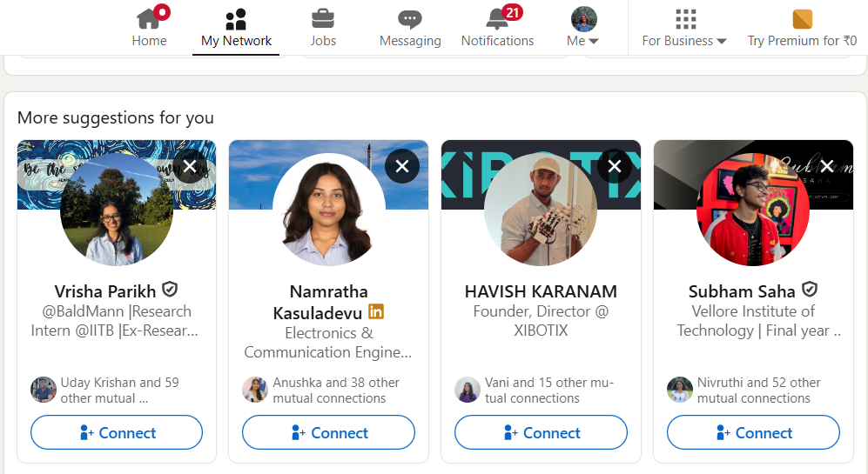Screen dimensions: 868x474
Task: Open the Home feed icon
Action: point(149,19)
